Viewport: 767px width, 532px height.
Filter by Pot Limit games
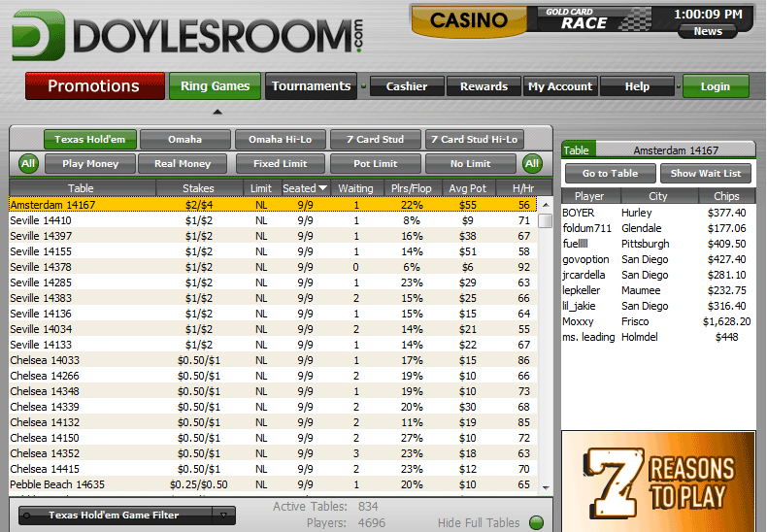click(375, 163)
